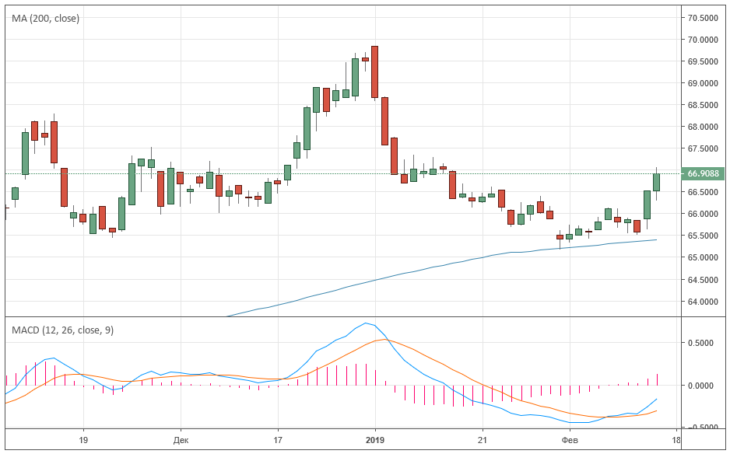Click the 65.0000 price axis label
This screenshot has height=454, width=730.
point(703,257)
